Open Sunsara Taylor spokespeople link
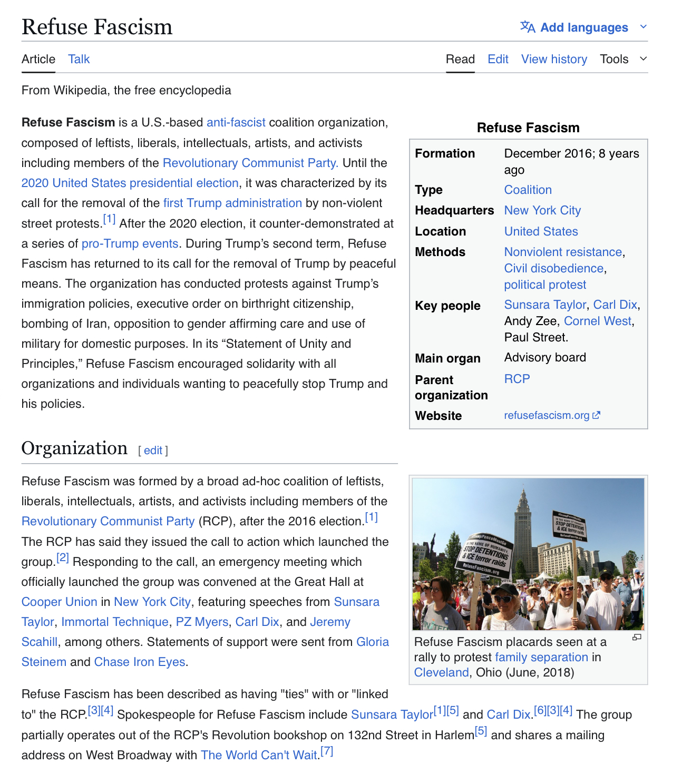 coord(392,714)
